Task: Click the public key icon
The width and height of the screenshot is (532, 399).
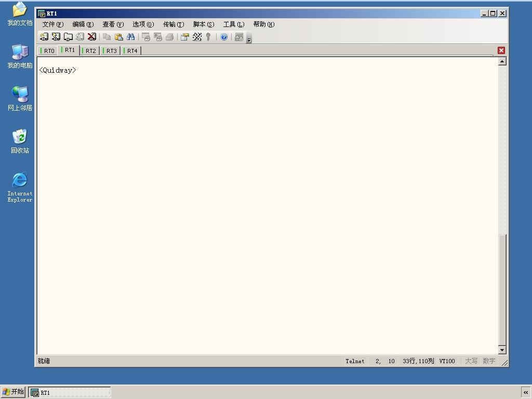Action: coord(208,37)
